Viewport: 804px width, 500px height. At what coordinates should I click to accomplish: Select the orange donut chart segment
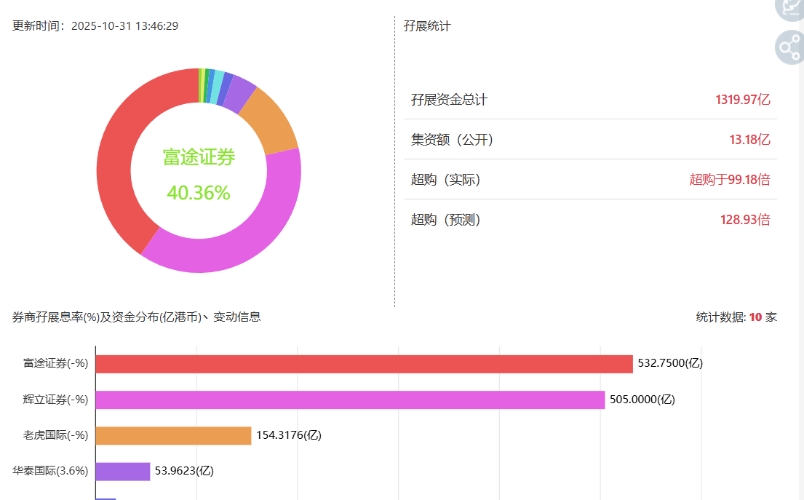[x=269, y=118]
